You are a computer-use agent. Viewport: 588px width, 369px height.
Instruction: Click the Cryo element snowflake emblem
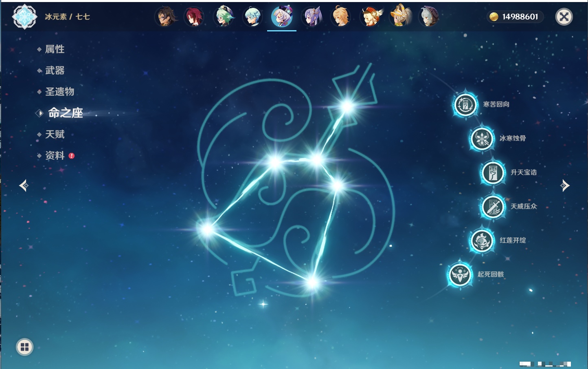tap(24, 17)
